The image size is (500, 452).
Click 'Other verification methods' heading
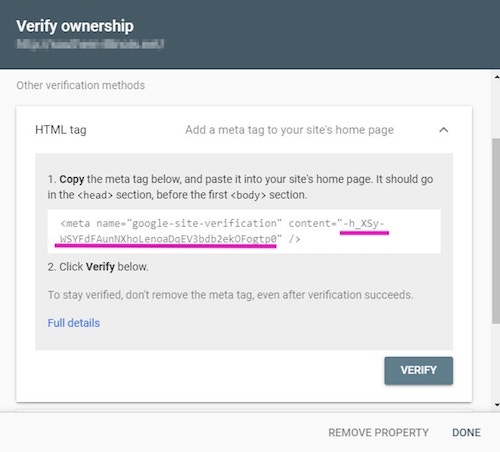pyautogui.click(x=81, y=85)
